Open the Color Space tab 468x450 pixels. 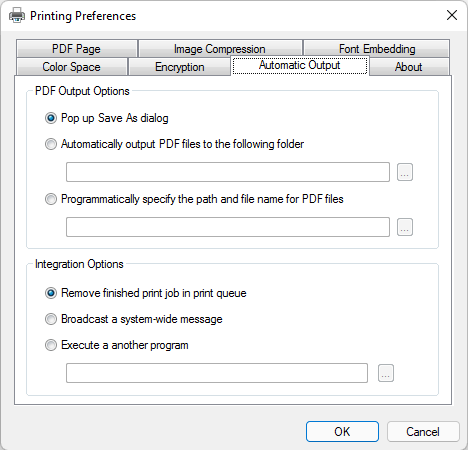(72, 67)
